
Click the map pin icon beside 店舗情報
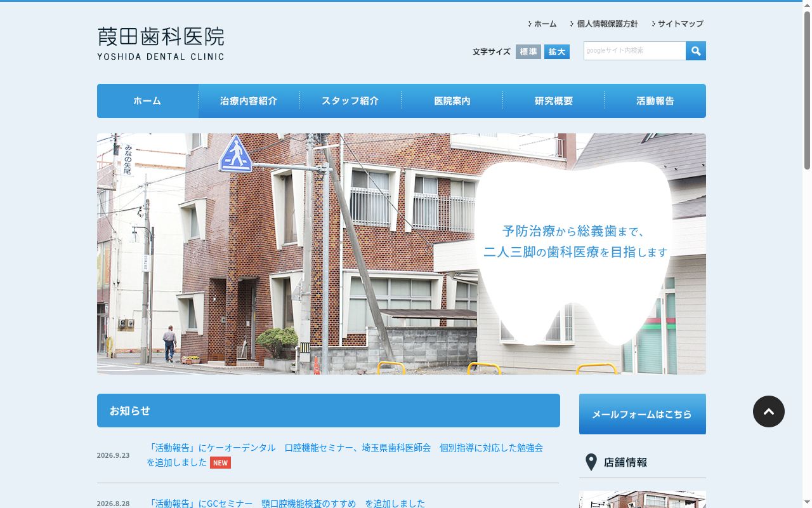pyautogui.click(x=591, y=462)
